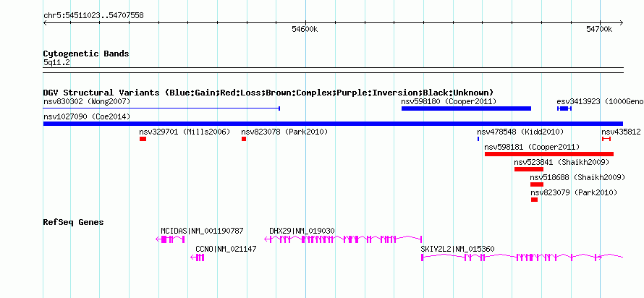The width and height of the screenshot is (644, 298).
Task: Click the 5q11.2 band label
Action: (x=56, y=62)
